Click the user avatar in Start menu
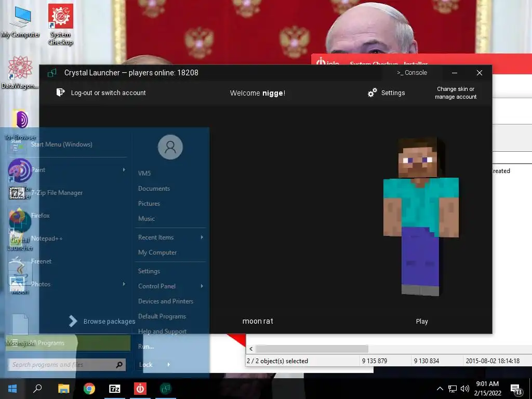532x399 pixels. [x=170, y=147]
